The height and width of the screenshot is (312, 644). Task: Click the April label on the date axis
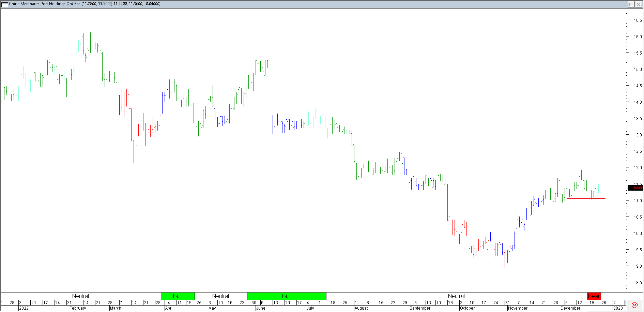click(x=169, y=308)
